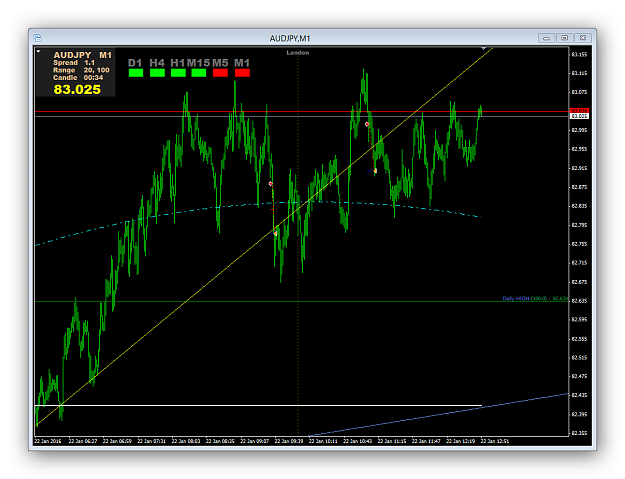The width and height of the screenshot is (625, 479).
Task: Click the second red sell-arrow marker near 10:43
Action: tap(367, 124)
